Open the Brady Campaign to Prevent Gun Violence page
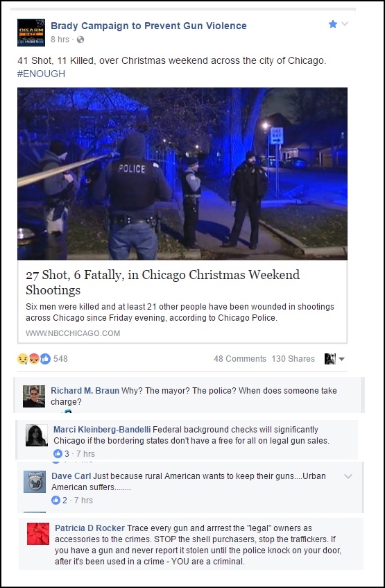The image size is (385, 588). [x=148, y=26]
